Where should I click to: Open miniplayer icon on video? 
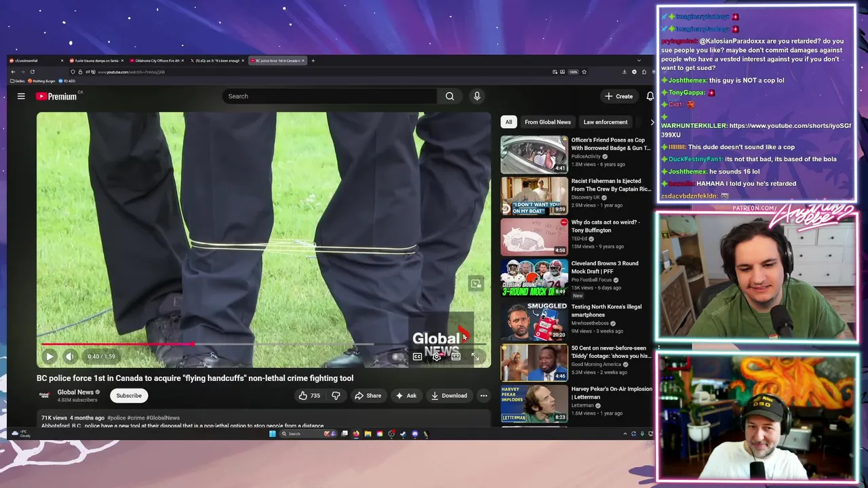[475, 283]
